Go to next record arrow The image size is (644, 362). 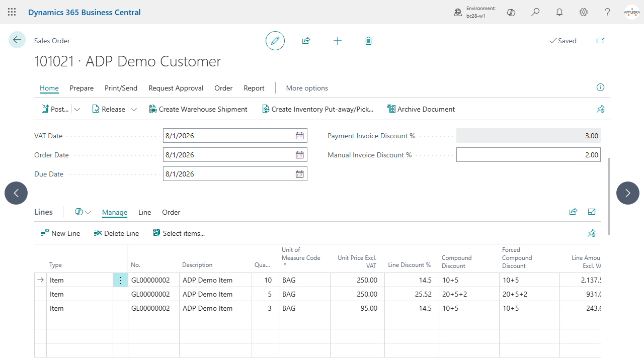(x=628, y=193)
